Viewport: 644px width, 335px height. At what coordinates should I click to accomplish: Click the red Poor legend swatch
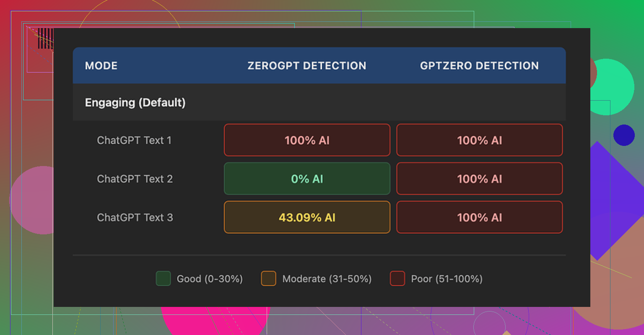pos(397,278)
